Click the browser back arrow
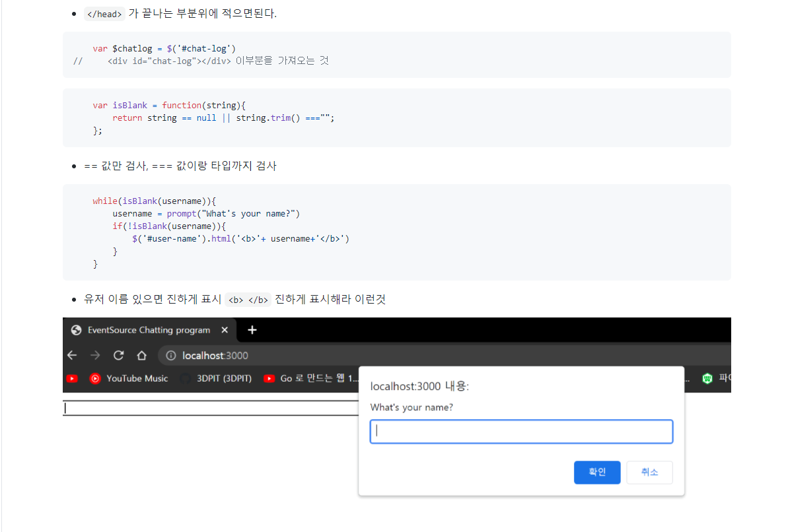This screenshot has height=532, width=788. point(72,356)
